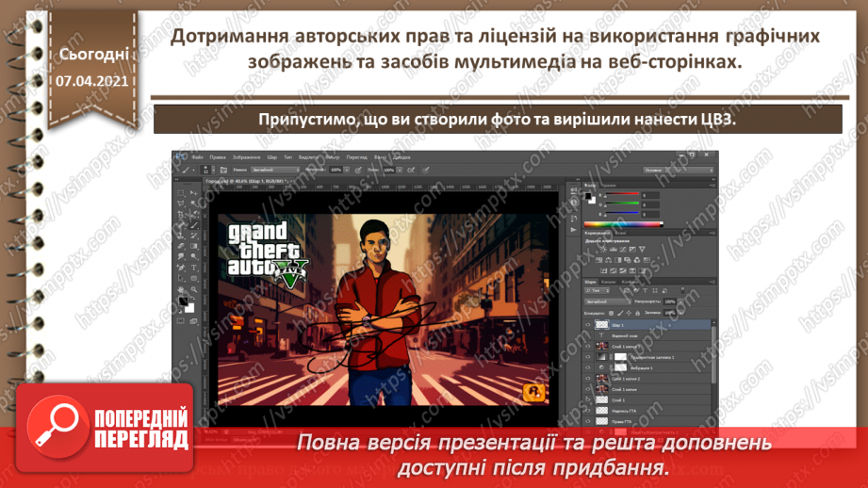The width and height of the screenshot is (868, 488).
Task: Hide the Права ГТА layer
Action: coord(588,422)
